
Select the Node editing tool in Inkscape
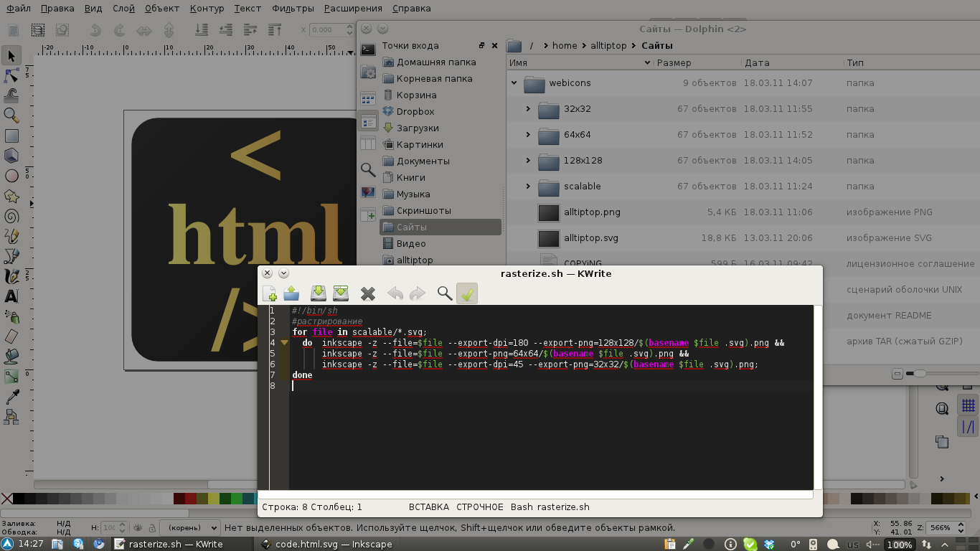point(11,75)
